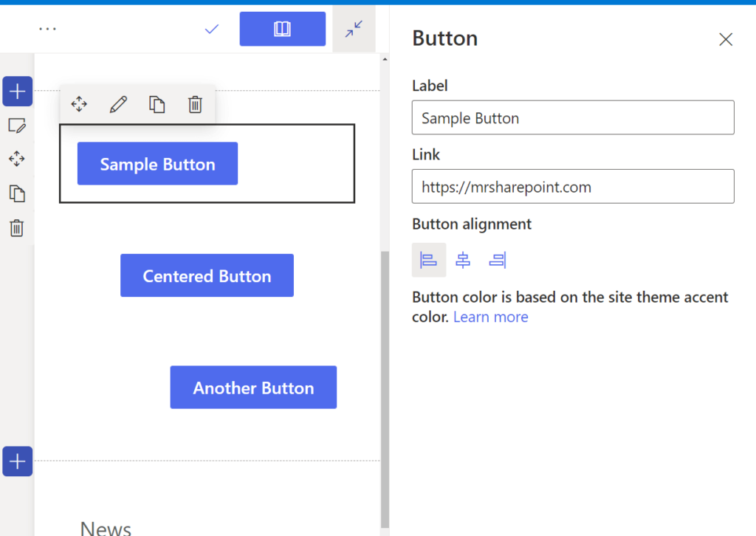Click the Button pane title
This screenshot has height=536, width=756.
[445, 38]
